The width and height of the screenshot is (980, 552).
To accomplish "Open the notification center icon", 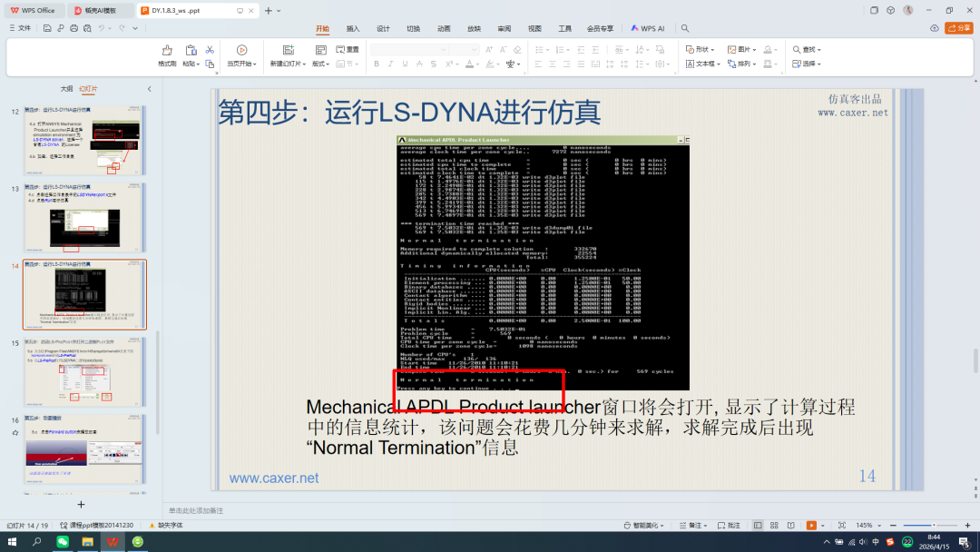I will pyautogui.click(x=965, y=542).
